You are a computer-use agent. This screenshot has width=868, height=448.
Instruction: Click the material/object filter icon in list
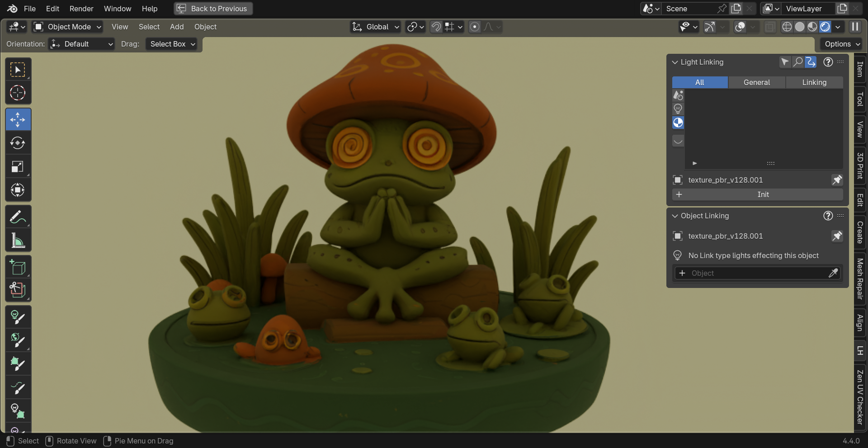click(x=678, y=123)
